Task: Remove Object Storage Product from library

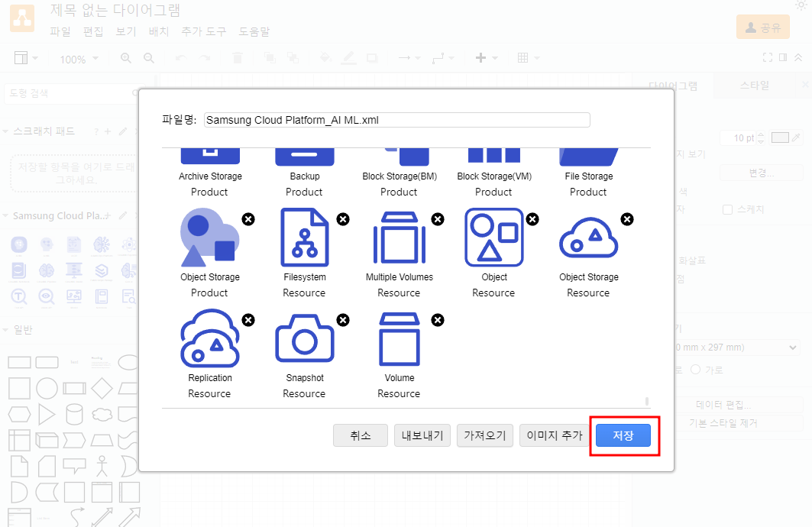Action: [x=248, y=219]
